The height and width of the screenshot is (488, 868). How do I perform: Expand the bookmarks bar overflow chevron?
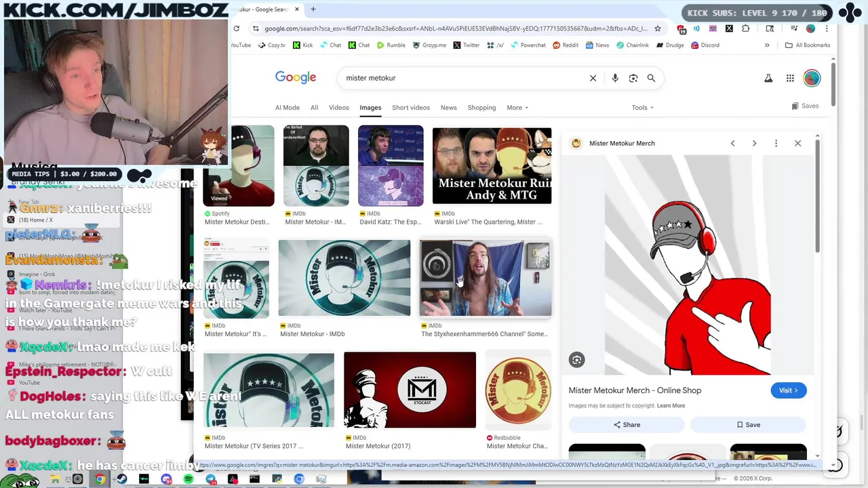point(767,45)
